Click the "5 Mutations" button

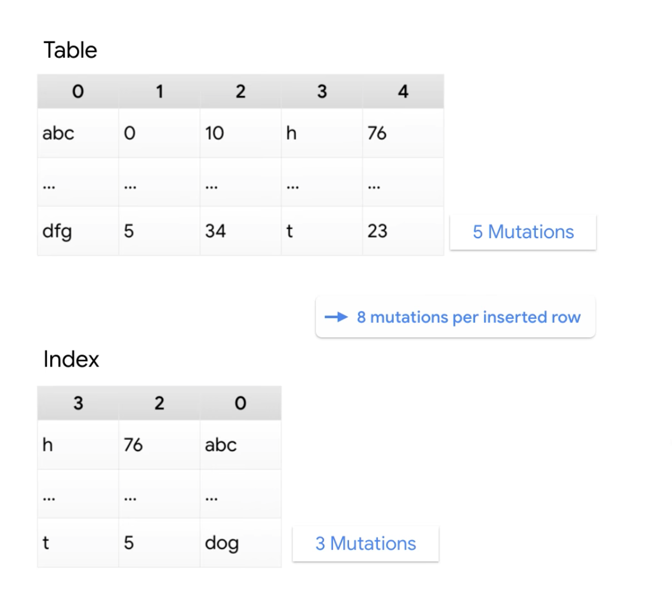coord(523,232)
